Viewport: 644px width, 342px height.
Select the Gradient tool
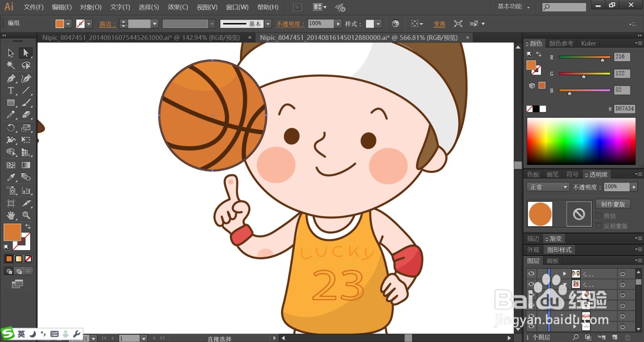[x=26, y=165]
